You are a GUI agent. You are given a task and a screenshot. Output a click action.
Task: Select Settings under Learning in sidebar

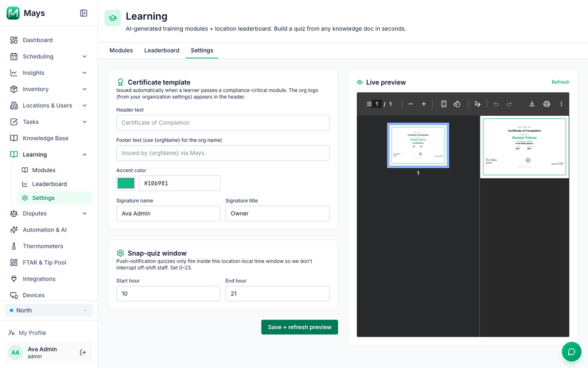(x=54, y=198)
